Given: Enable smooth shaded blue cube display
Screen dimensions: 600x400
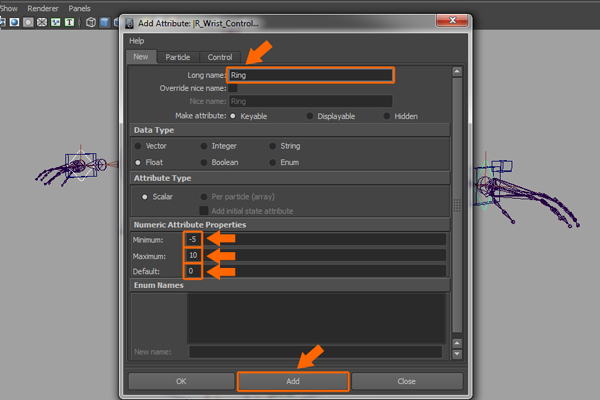Looking at the screenshot, I should pyautogui.click(x=104, y=22).
